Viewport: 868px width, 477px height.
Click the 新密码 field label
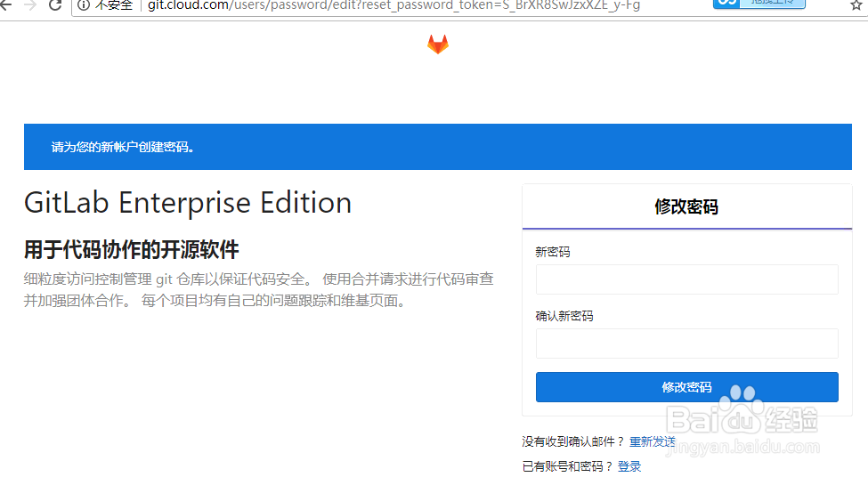coord(553,252)
